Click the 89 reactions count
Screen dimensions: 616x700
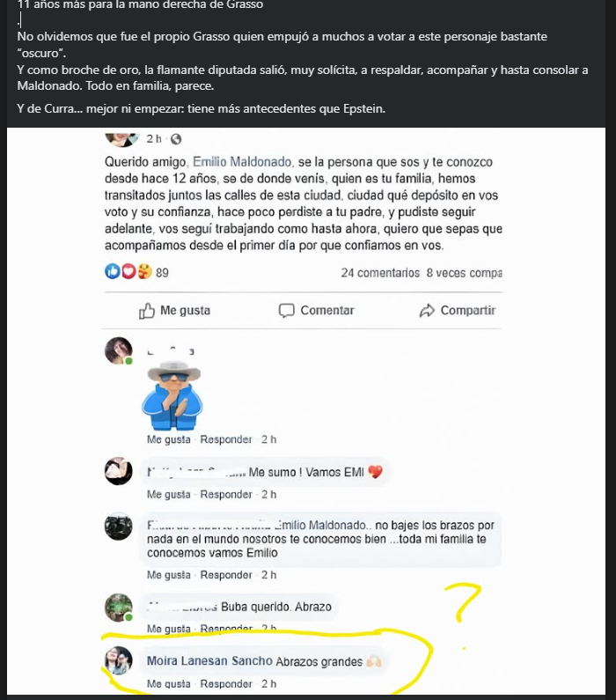[162, 273]
